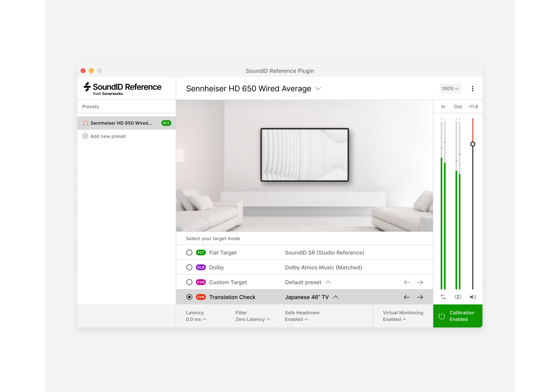Click the Presets header

coord(91,106)
